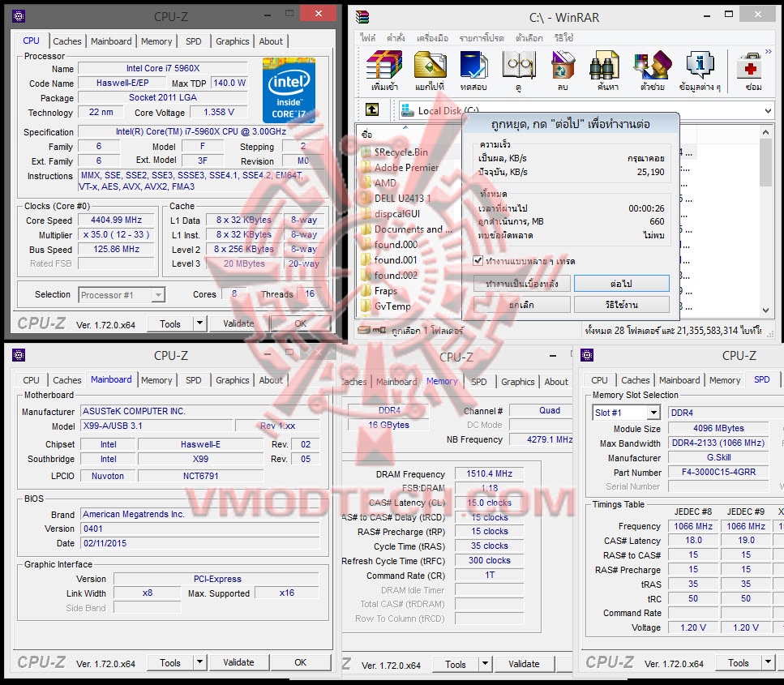Click scroll-up arrow in WinRAR file list

[x=766, y=132]
